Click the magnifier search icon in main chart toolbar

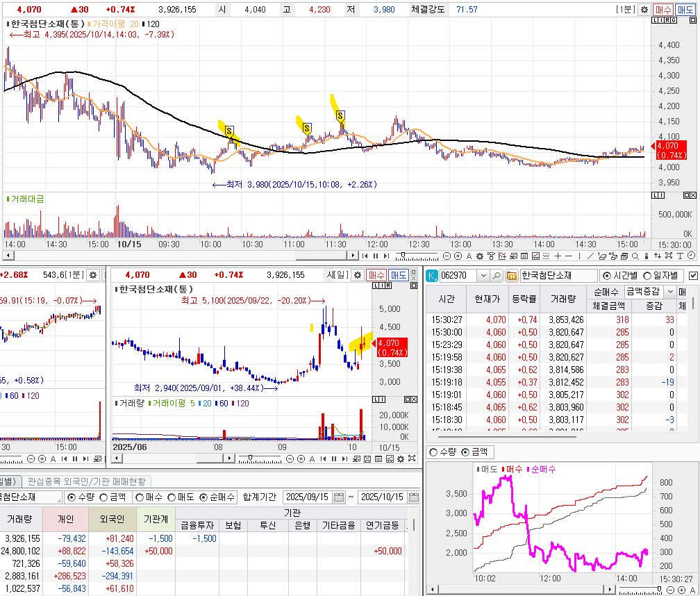[635, 256]
